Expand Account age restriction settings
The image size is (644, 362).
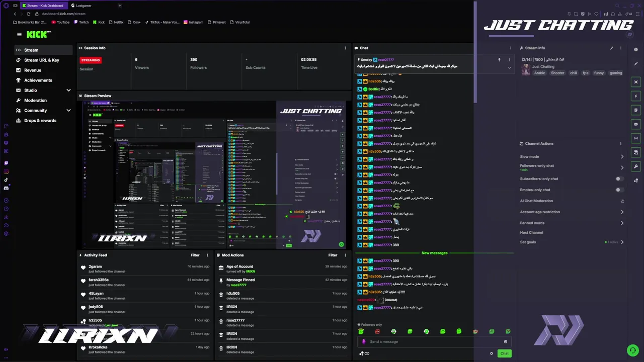[x=622, y=212]
